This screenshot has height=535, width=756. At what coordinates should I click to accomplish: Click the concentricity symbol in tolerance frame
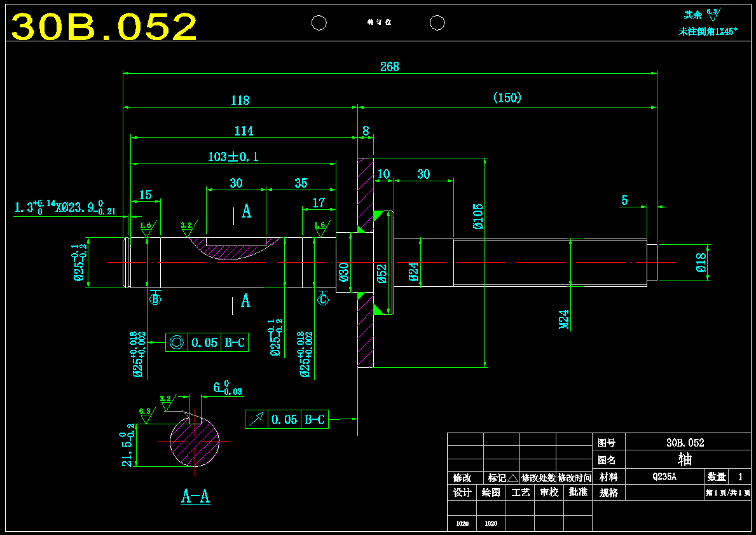pos(177,342)
